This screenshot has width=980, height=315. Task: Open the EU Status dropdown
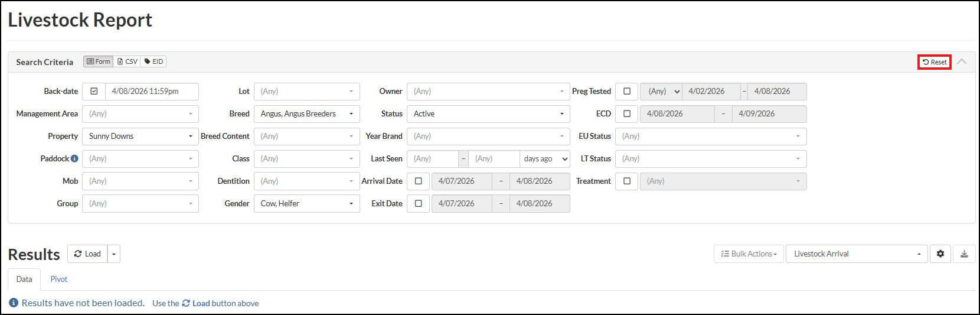click(x=711, y=137)
